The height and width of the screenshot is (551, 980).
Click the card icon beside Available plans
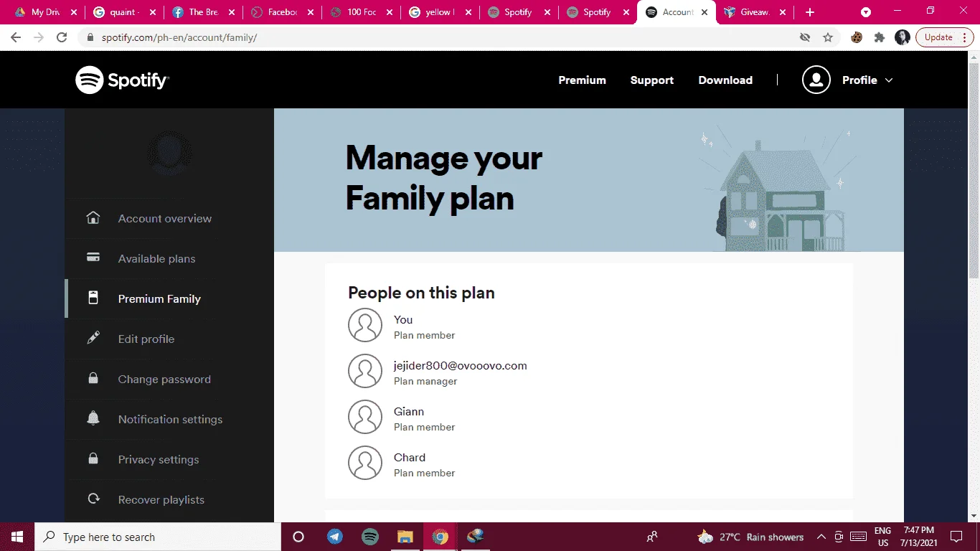pyautogui.click(x=93, y=258)
